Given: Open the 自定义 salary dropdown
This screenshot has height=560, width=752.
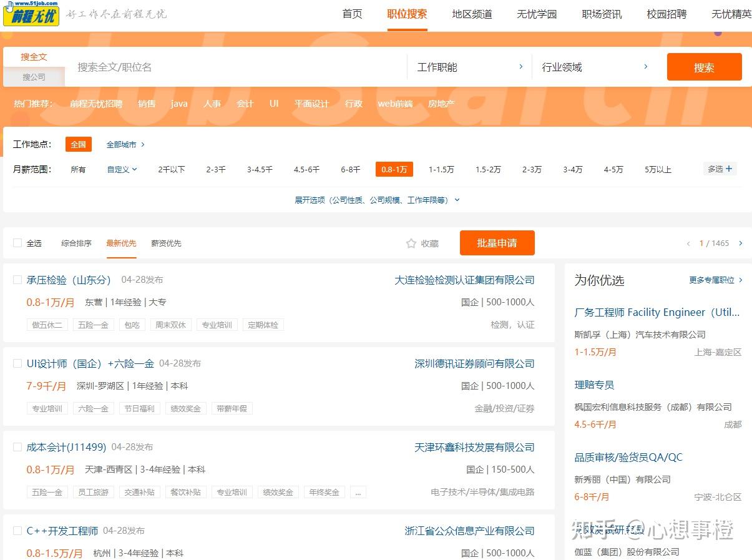Looking at the screenshot, I should [x=122, y=169].
